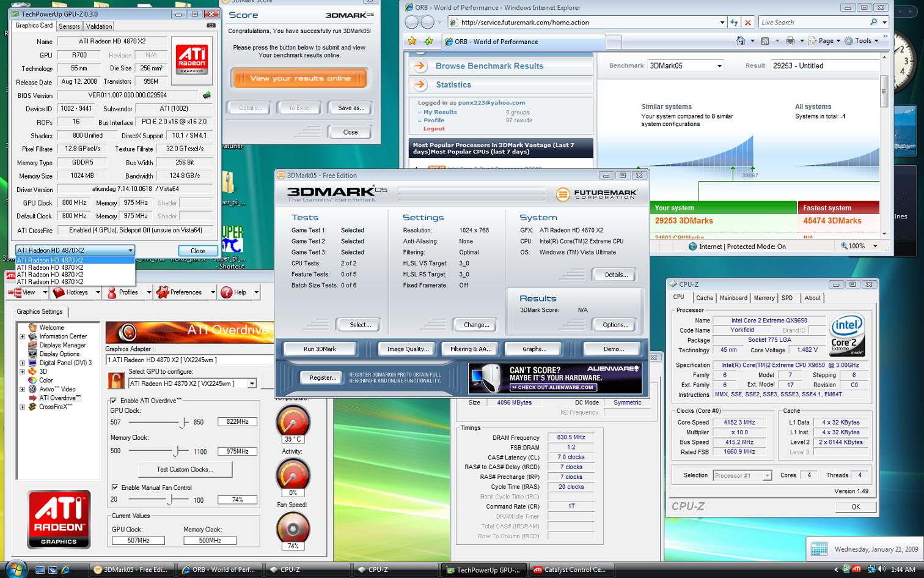Open IE address bar history dropdown
This screenshot has width=924, height=578.
[722, 23]
